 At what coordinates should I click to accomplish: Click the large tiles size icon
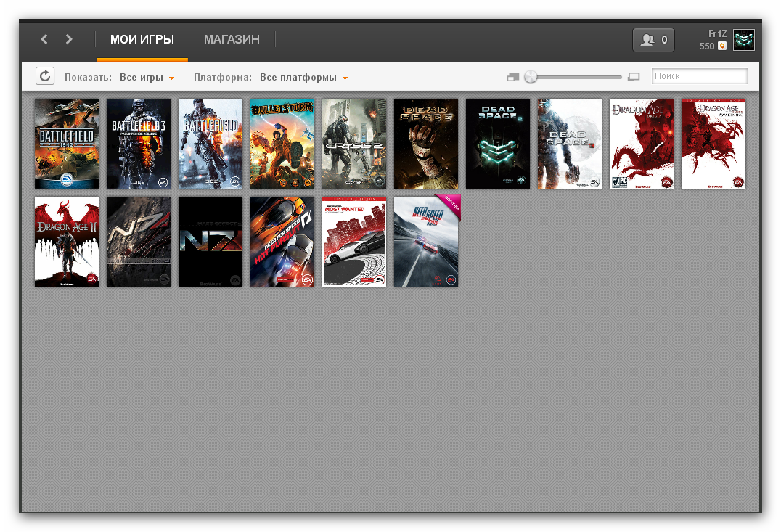click(x=634, y=77)
